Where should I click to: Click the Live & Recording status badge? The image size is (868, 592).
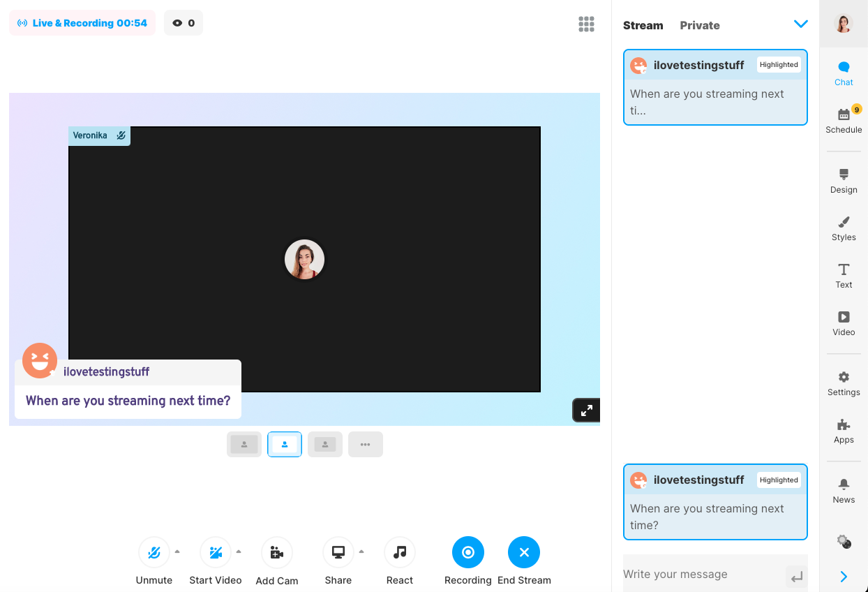(82, 23)
